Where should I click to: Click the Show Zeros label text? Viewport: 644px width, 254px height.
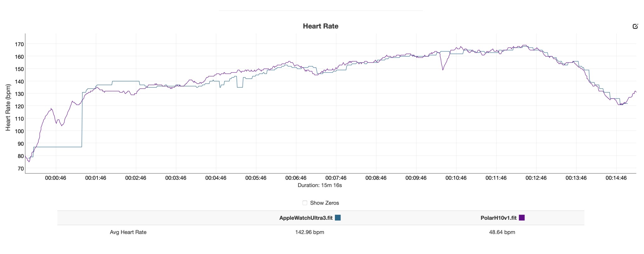tap(324, 203)
